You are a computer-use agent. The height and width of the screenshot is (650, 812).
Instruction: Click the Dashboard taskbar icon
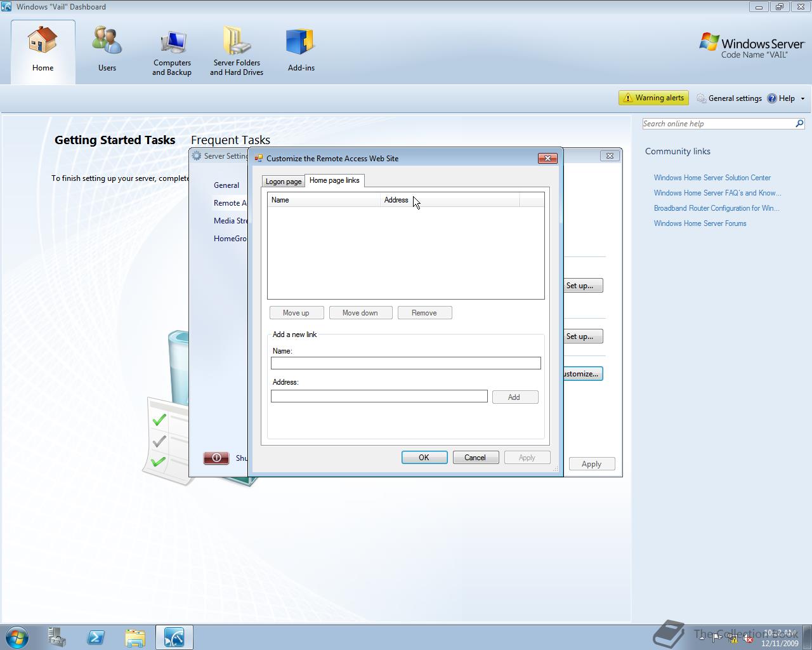pyautogui.click(x=174, y=637)
